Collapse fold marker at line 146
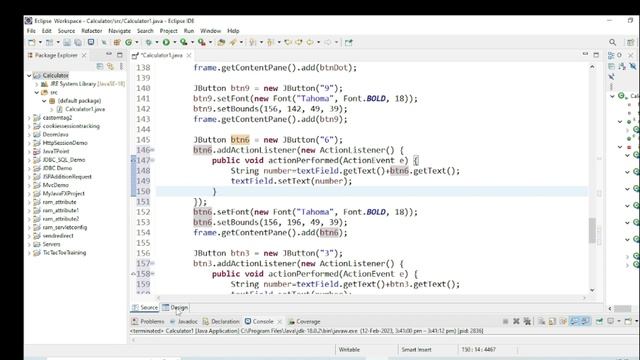The width and height of the screenshot is (640, 360). pos(153,150)
